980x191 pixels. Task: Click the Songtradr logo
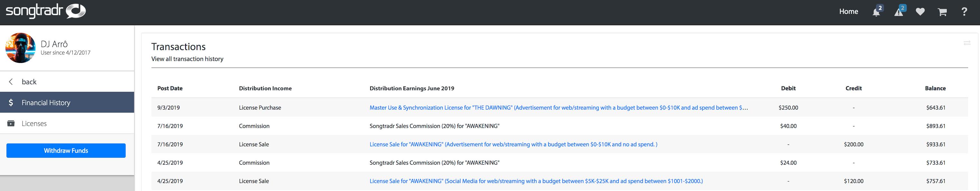(46, 11)
